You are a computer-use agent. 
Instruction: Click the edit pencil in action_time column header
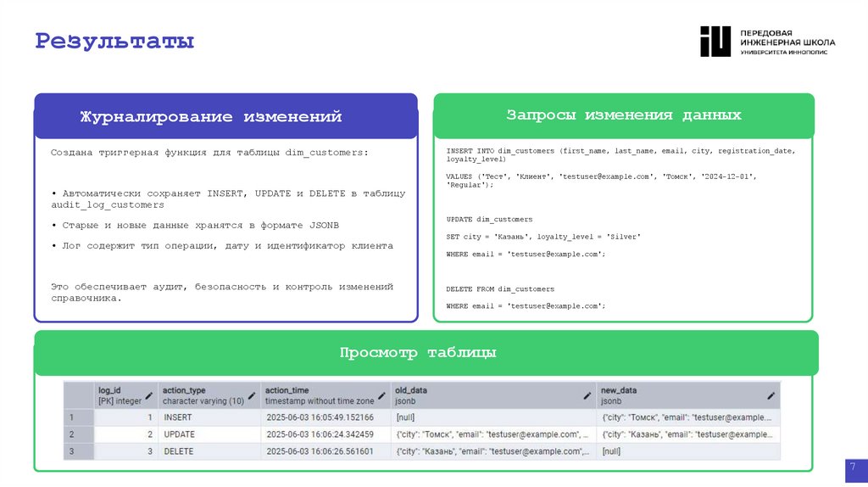(381, 395)
